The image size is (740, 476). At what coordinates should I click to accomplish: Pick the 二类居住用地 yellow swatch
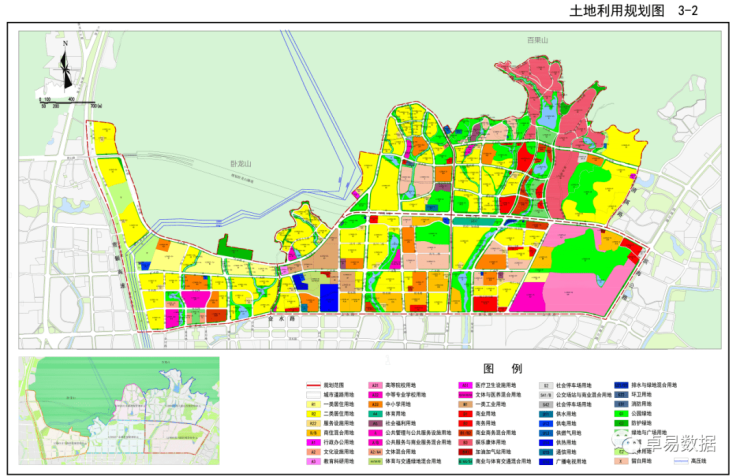313,414
